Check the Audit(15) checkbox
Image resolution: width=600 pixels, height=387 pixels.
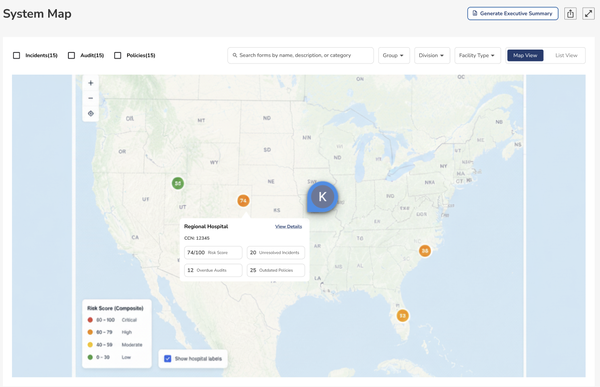(71, 56)
